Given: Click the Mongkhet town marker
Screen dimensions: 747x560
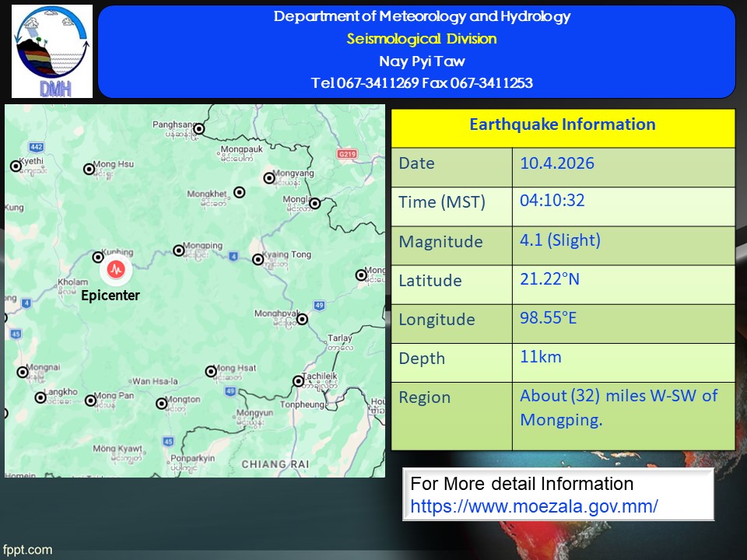Looking at the screenshot, I should (x=240, y=192).
